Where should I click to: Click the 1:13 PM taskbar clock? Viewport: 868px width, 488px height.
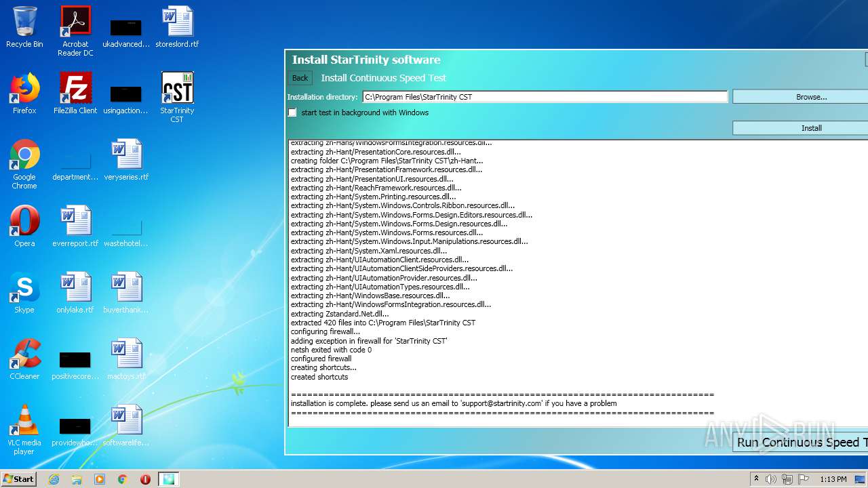coord(833,479)
